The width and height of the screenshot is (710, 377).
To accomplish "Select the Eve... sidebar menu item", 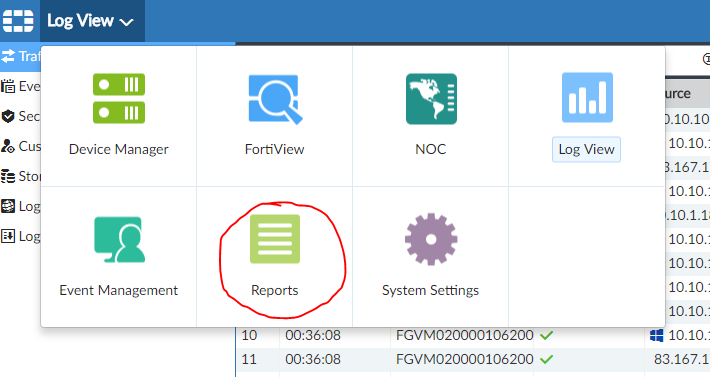I will pyautogui.click(x=20, y=86).
